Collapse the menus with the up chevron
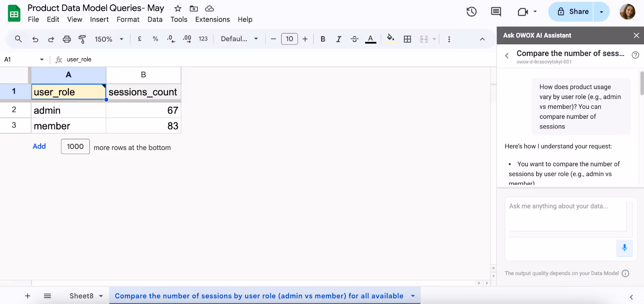 pyautogui.click(x=482, y=39)
